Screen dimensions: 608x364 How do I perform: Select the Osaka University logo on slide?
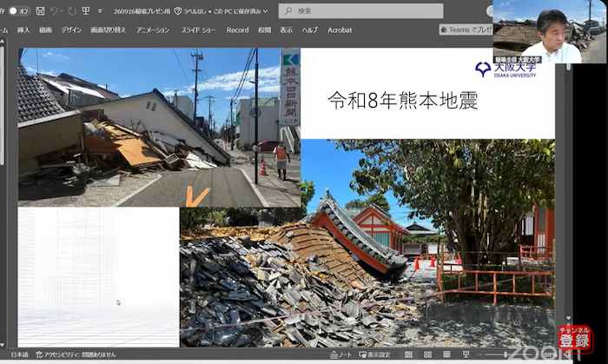click(506, 69)
